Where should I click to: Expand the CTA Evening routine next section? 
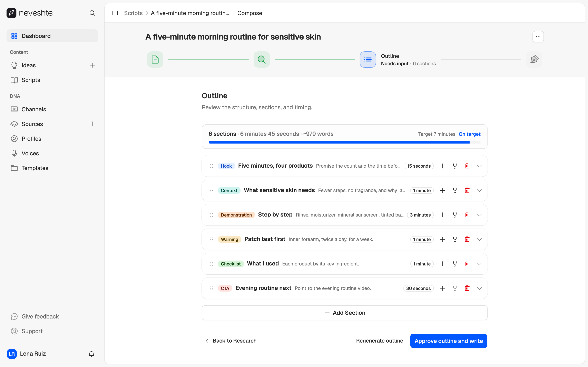coord(479,288)
